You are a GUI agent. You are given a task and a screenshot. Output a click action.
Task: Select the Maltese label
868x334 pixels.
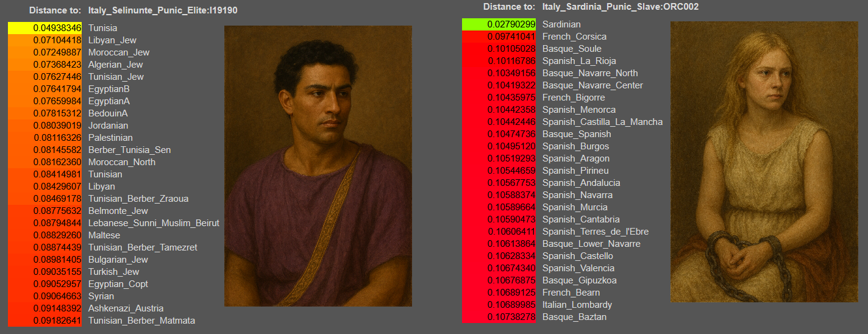pyautogui.click(x=104, y=235)
